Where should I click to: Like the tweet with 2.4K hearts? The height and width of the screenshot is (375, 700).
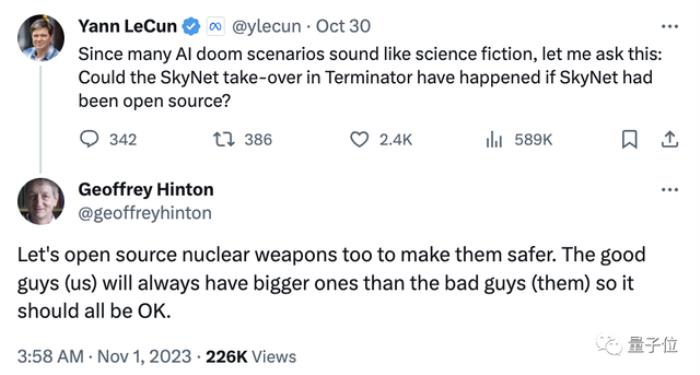pyautogui.click(x=359, y=139)
